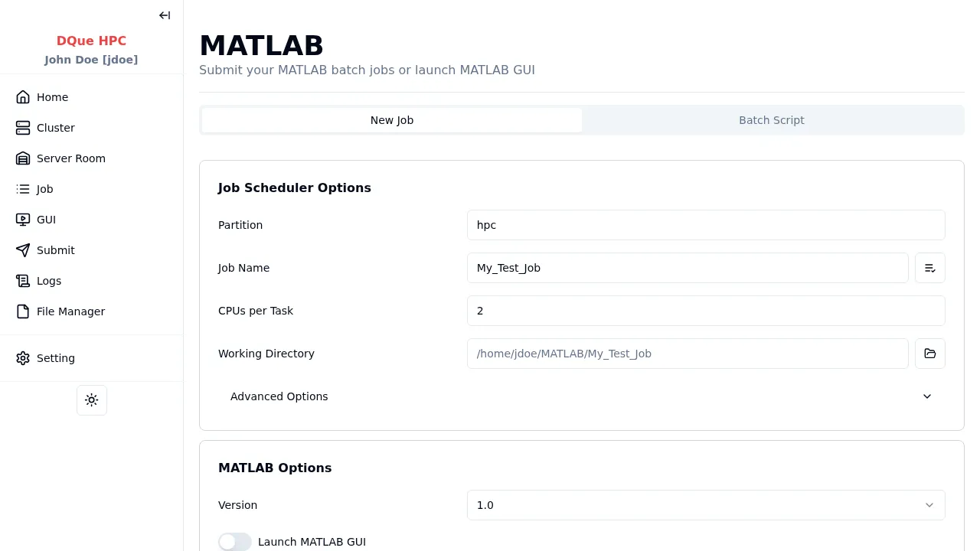Open the Setting gear icon
The width and height of the screenshot is (980, 551).
pyautogui.click(x=23, y=358)
